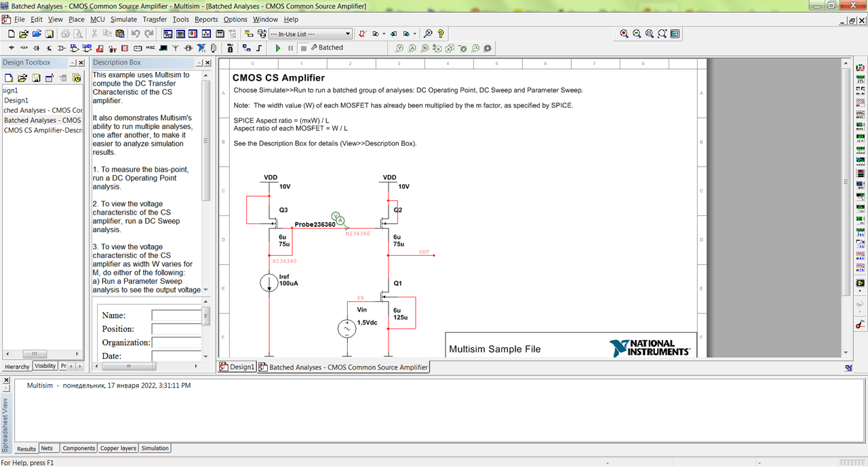Select Design1 item in toolbox tree
868x467 pixels.
pyautogui.click(x=16, y=100)
